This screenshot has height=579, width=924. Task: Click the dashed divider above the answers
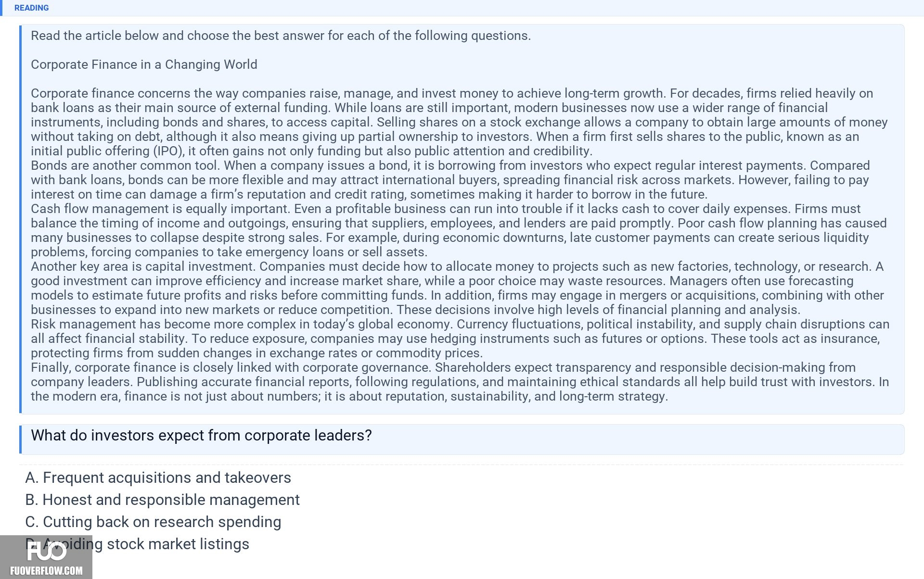pos(462,465)
